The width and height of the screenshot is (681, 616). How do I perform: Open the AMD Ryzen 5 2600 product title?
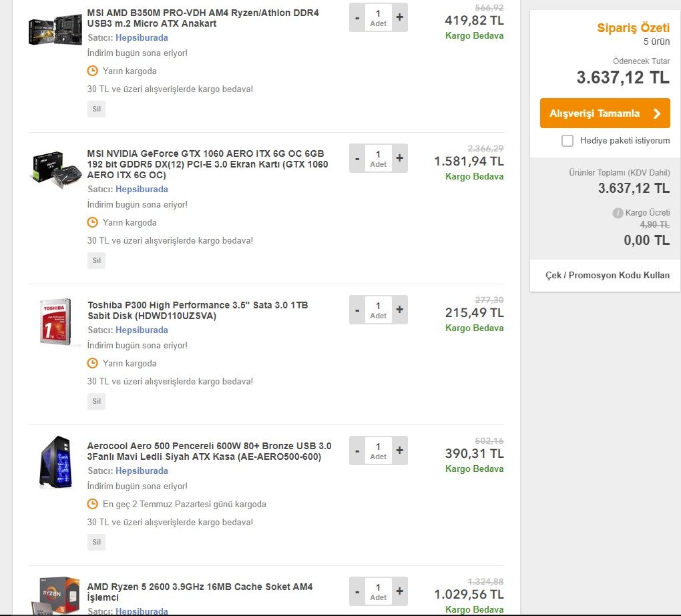coord(200,592)
